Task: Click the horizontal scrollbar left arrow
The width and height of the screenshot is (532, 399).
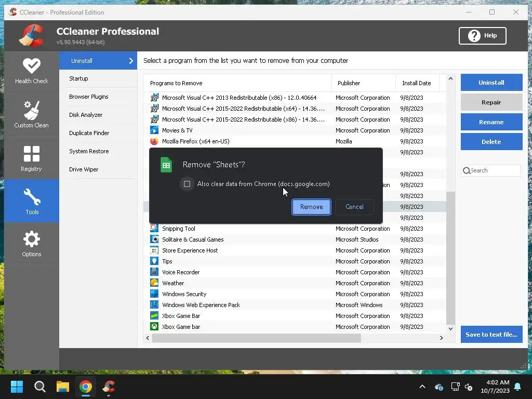Action: [148, 338]
